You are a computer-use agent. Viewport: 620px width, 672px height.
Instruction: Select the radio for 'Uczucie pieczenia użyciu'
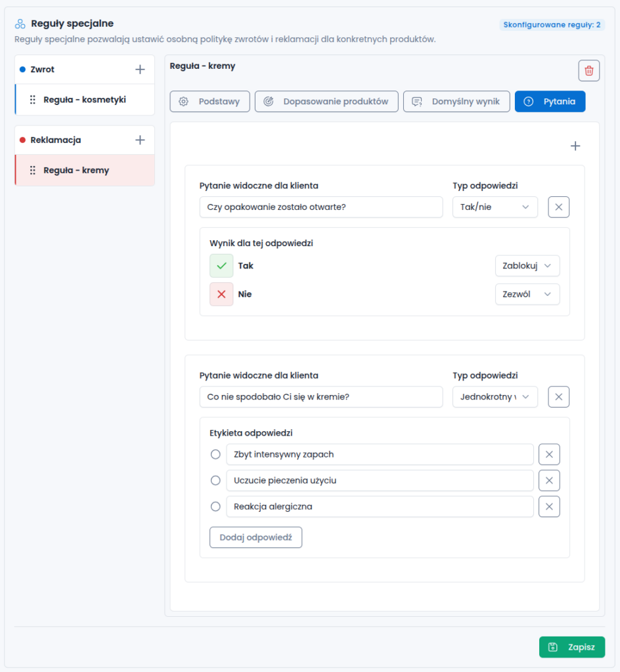[x=215, y=480]
